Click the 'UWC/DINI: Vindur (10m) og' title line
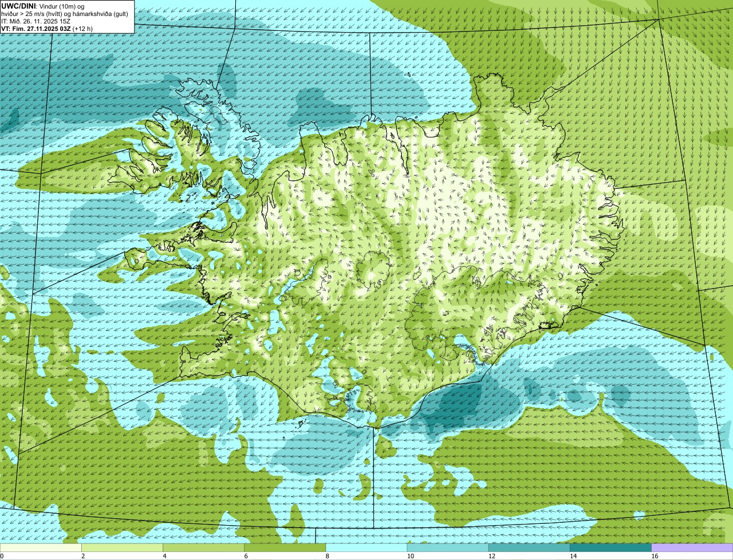The image size is (733, 560). click(x=43, y=5)
